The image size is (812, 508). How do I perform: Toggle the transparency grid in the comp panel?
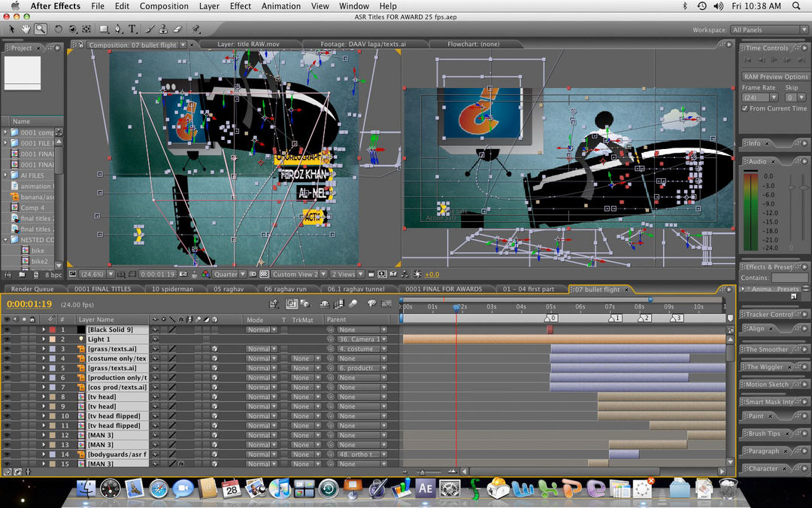click(262, 274)
